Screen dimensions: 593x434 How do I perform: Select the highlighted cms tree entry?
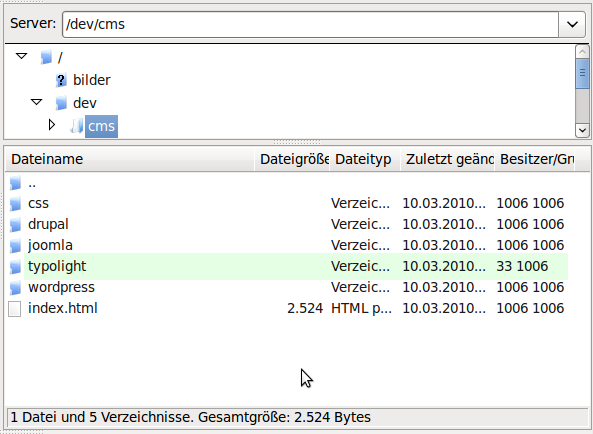[x=101, y=126]
